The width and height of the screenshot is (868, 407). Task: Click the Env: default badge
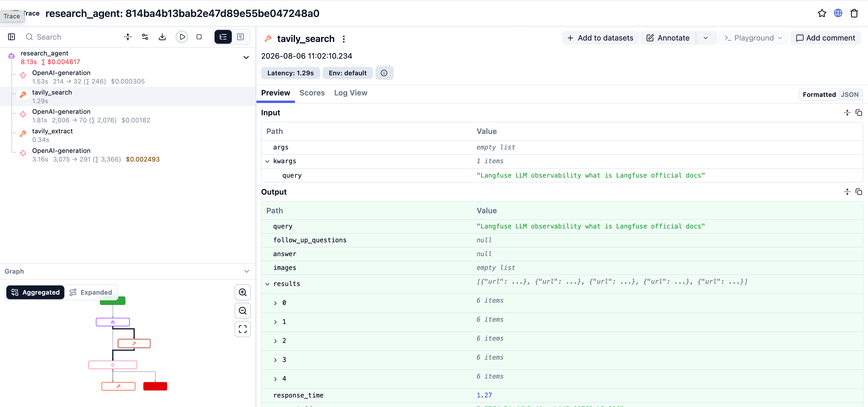(x=348, y=73)
